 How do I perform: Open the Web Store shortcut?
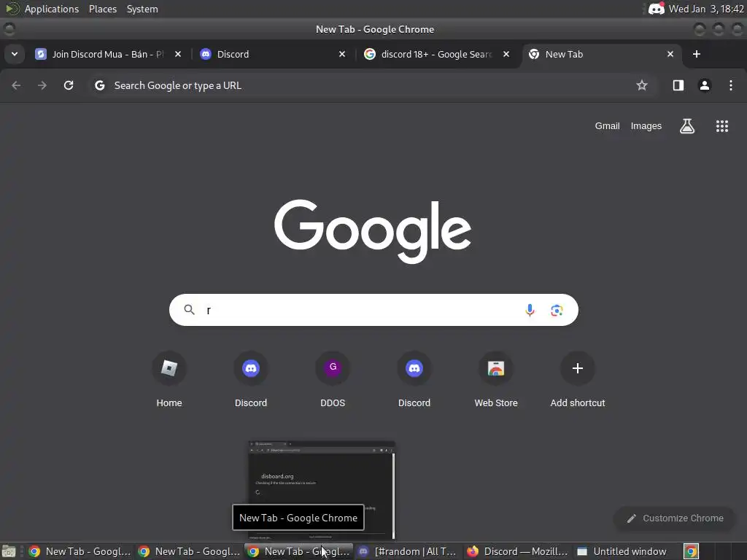pyautogui.click(x=496, y=379)
